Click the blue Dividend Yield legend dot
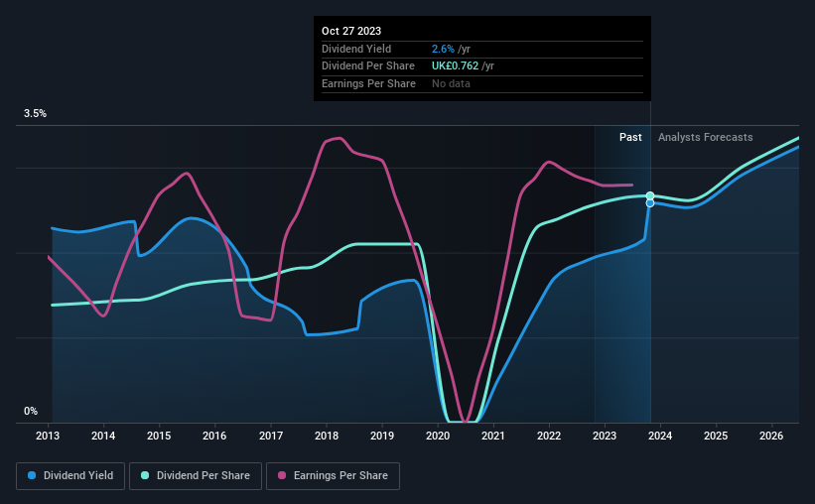The width and height of the screenshot is (815, 504). 32,475
